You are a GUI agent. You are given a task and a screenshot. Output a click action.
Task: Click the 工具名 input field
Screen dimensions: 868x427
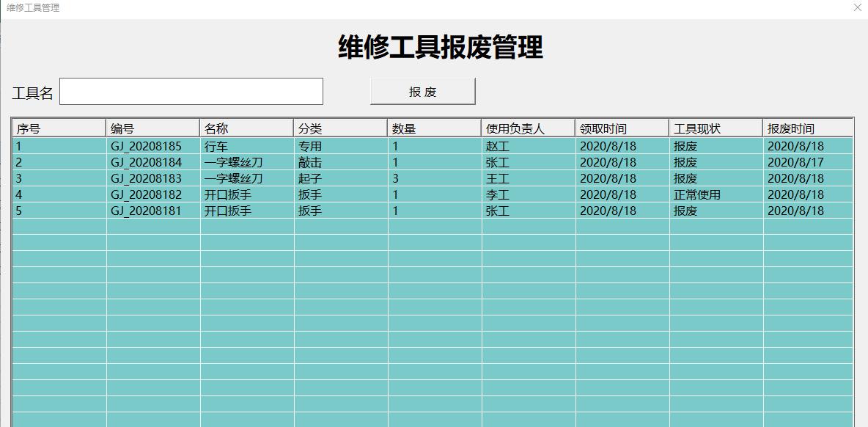tap(191, 90)
